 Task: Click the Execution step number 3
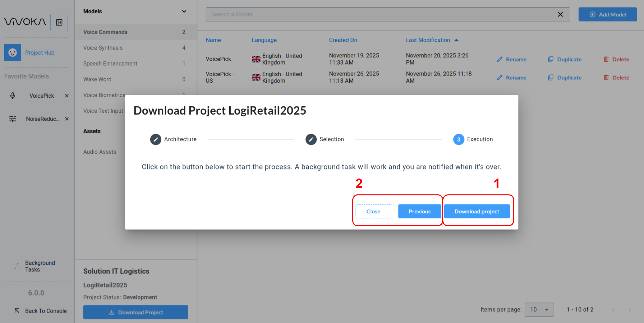[459, 139]
